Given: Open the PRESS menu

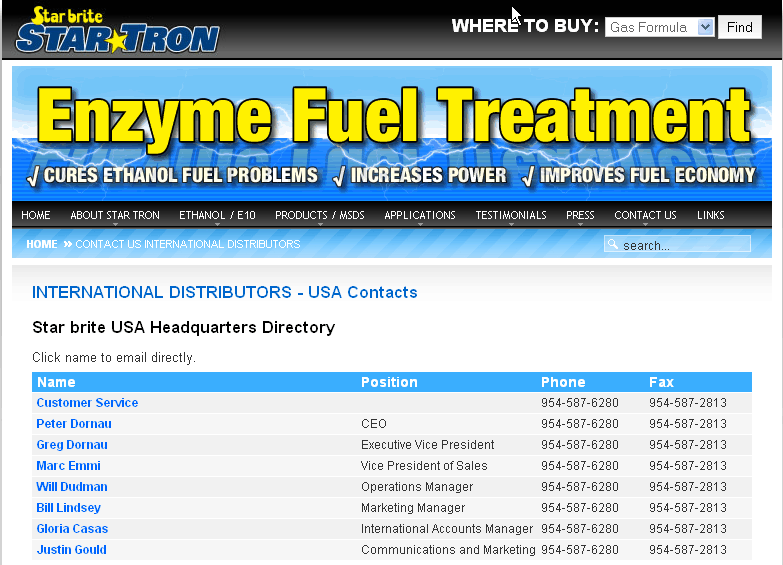Looking at the screenshot, I should tap(580, 215).
